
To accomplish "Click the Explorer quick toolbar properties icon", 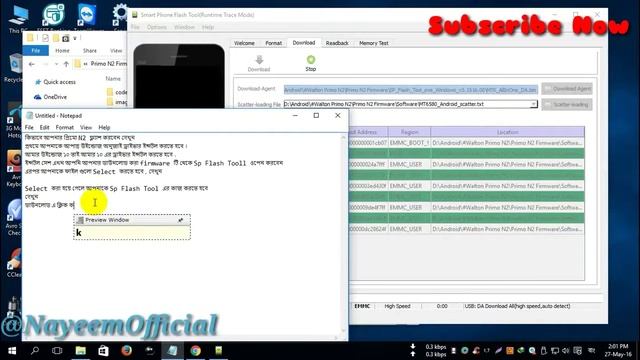I will [x=45, y=38].
